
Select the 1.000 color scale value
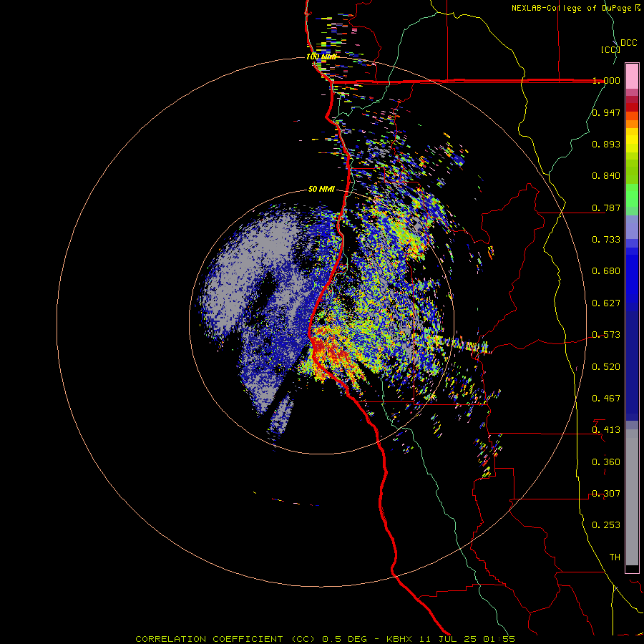click(x=606, y=80)
